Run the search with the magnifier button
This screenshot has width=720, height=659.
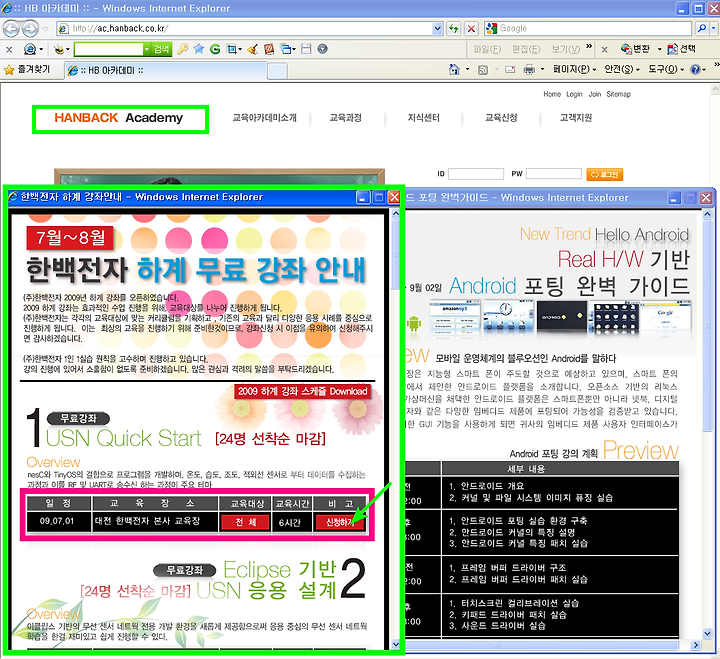(x=702, y=28)
